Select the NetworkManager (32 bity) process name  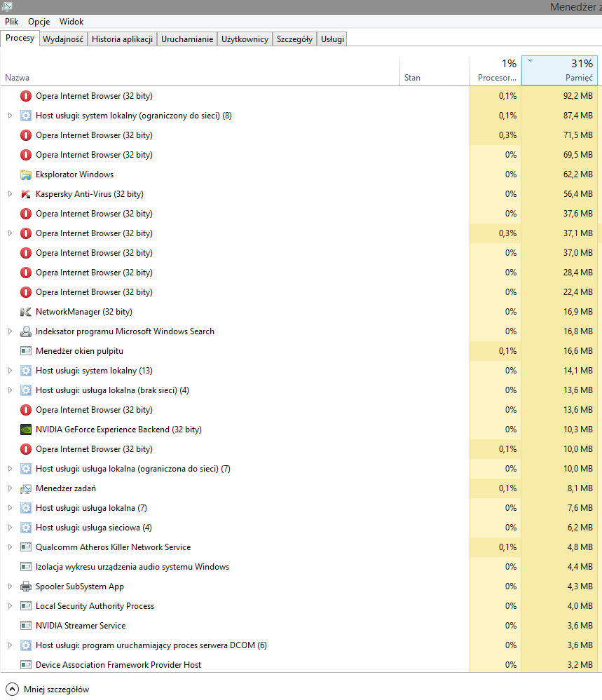84,312
